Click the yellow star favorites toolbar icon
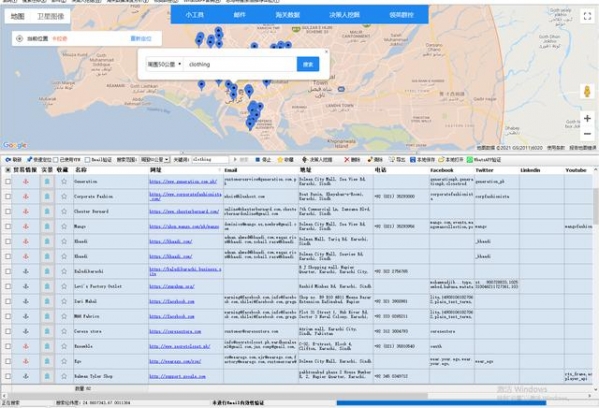This screenshot has width=599, height=408. [280, 160]
